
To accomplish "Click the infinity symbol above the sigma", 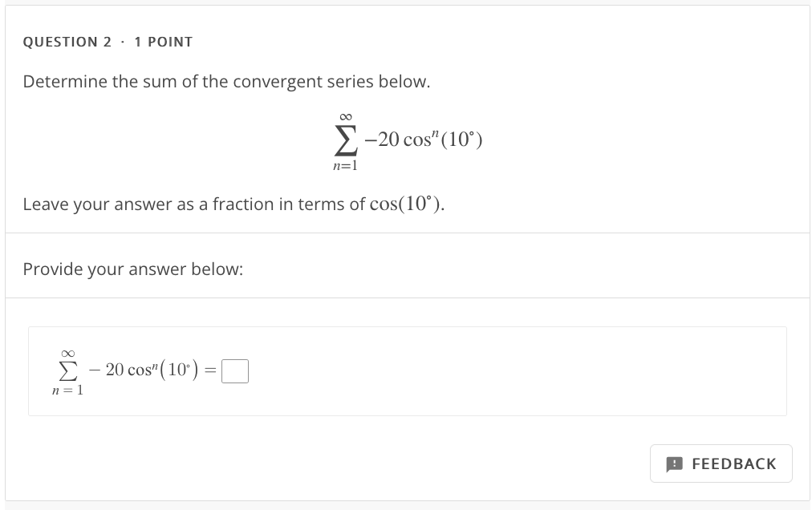I will coord(345,115).
